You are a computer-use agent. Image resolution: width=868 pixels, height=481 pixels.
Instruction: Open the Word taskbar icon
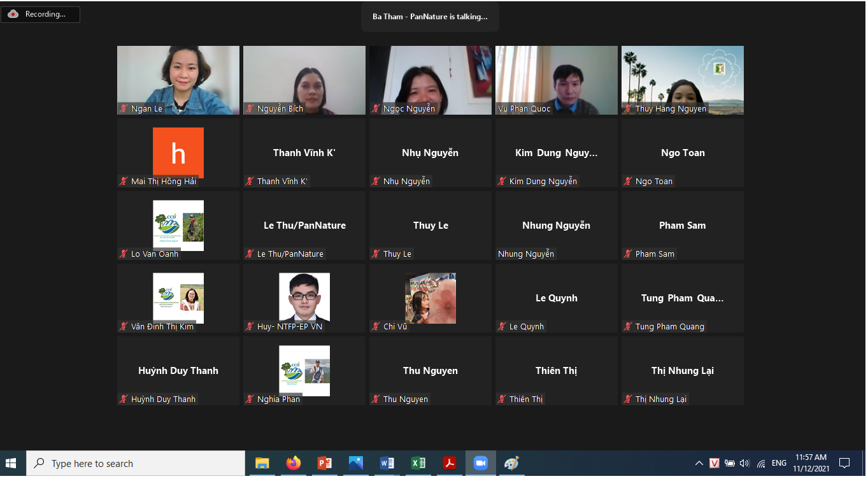click(x=387, y=463)
